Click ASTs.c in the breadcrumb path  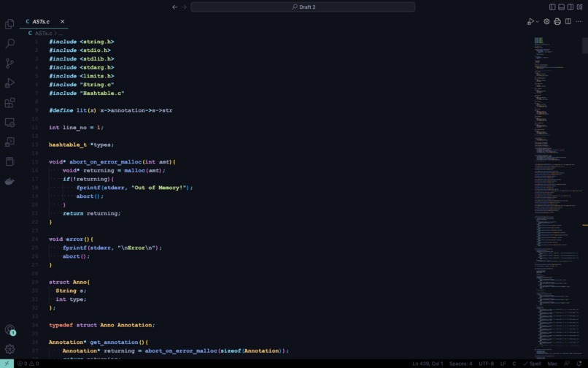(x=43, y=34)
